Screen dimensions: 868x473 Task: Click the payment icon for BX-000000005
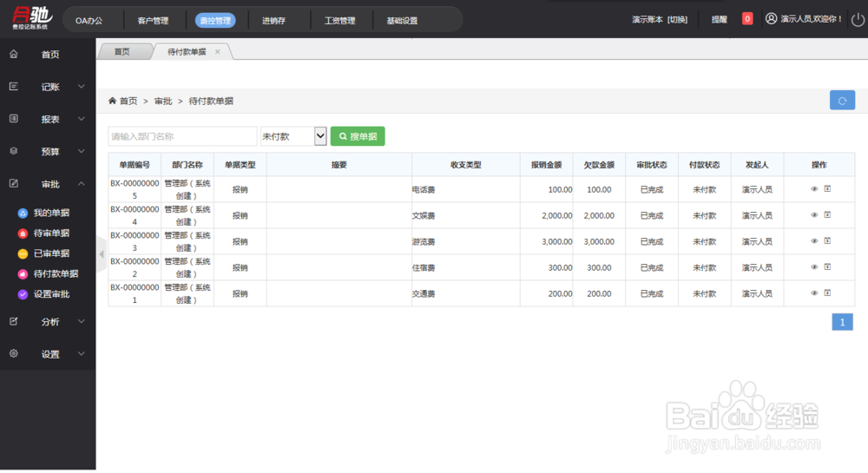(x=827, y=188)
